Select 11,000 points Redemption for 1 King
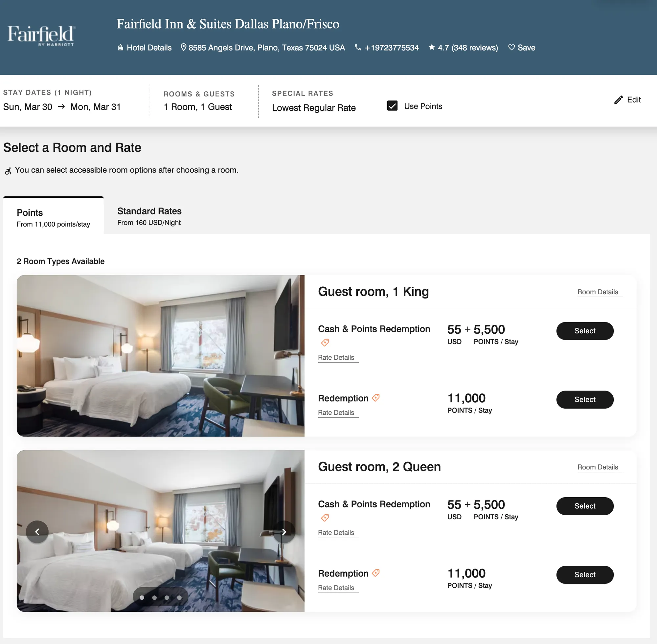The height and width of the screenshot is (644, 657). [x=585, y=399]
